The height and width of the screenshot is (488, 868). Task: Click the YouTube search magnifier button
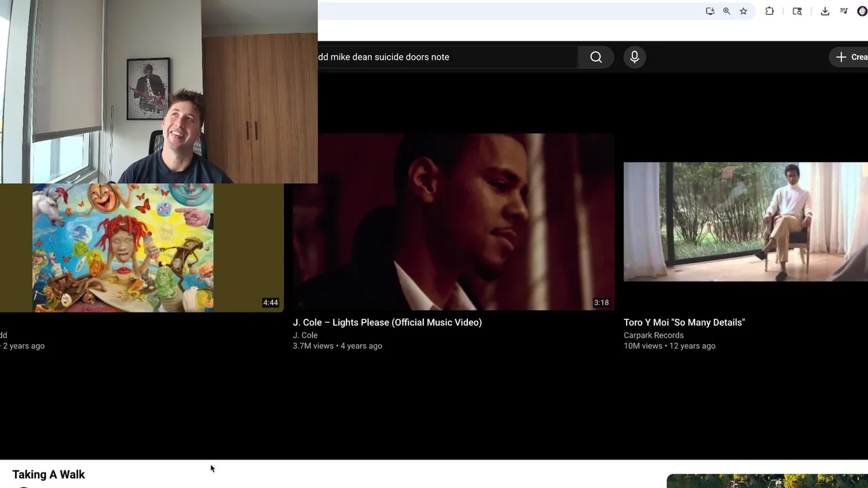(x=596, y=57)
